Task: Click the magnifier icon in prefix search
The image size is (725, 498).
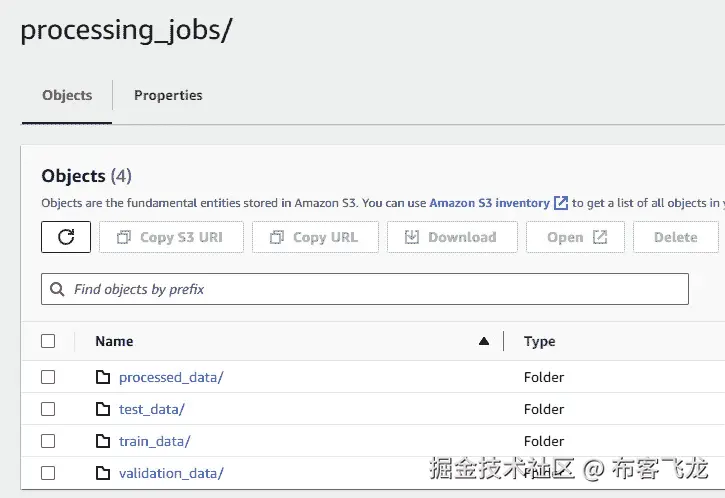Action: click(x=57, y=289)
